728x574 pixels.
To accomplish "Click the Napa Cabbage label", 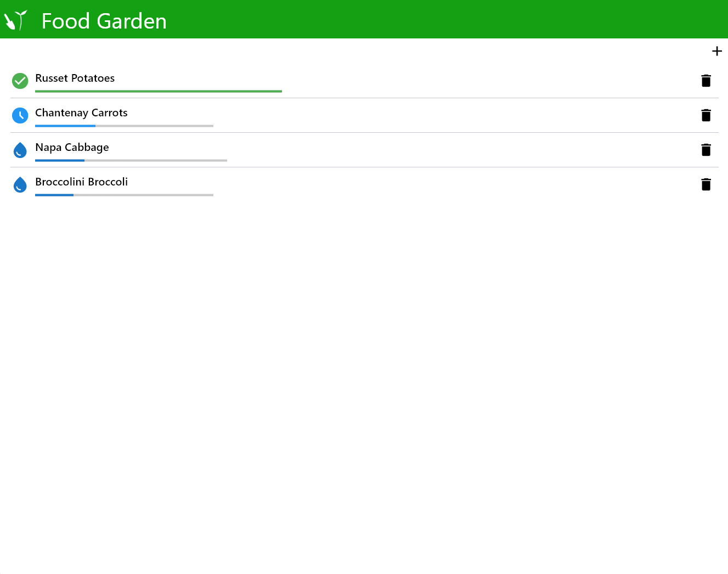I will tap(72, 147).
